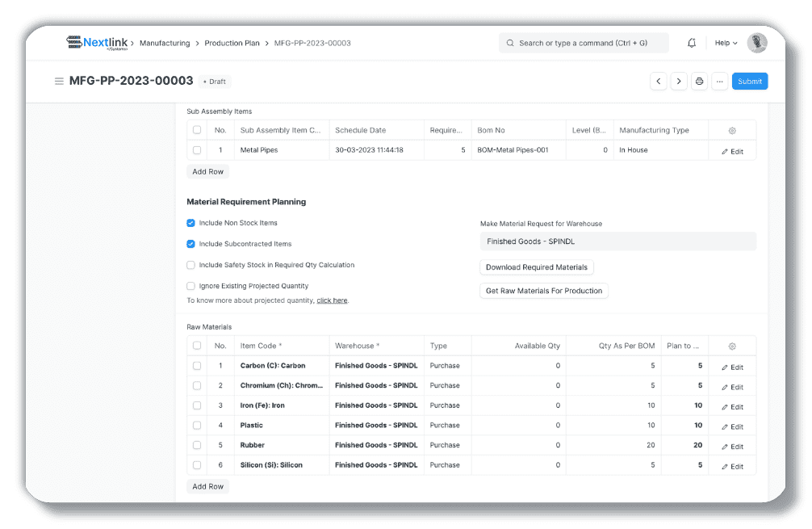Select the Metal Pipes row checkbox
Viewport: 812px width, 529px height.
pos(197,149)
